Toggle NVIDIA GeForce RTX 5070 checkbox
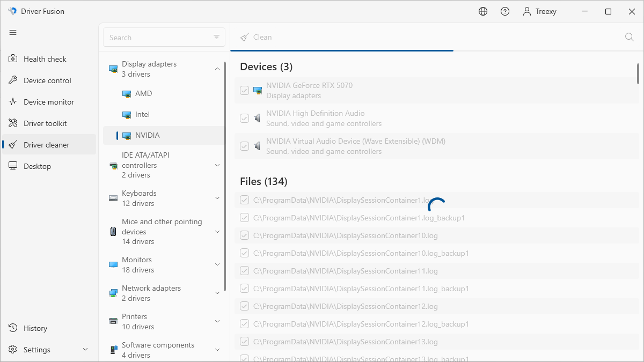This screenshot has height=362, width=644. 245,91
